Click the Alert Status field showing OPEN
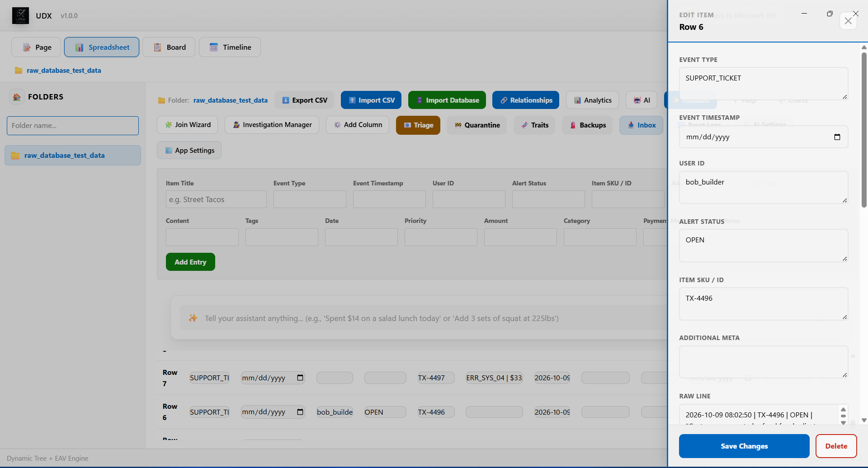Viewport: 868px width, 468px height. (x=764, y=246)
